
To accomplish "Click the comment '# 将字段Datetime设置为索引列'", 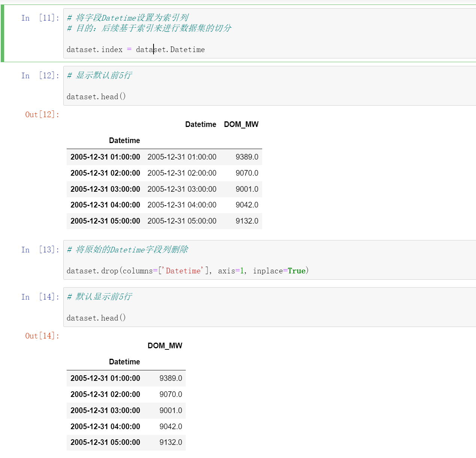I will tap(127, 18).
